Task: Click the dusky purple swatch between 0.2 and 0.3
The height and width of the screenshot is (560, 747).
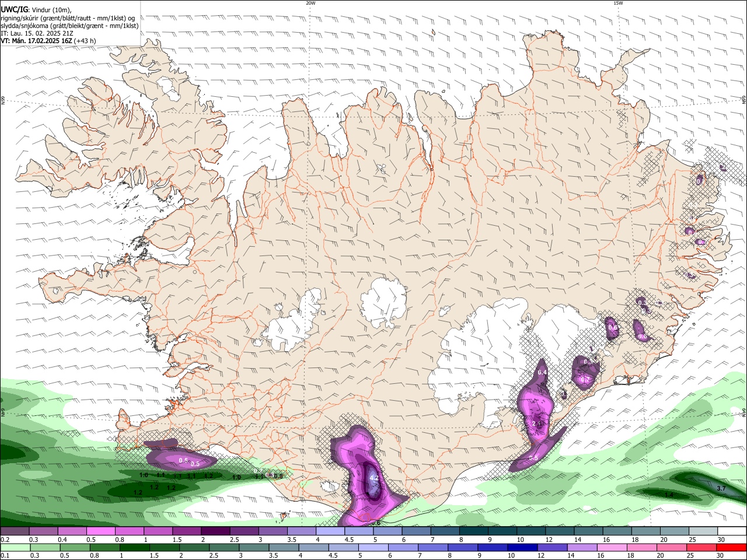Action: click(x=15, y=531)
